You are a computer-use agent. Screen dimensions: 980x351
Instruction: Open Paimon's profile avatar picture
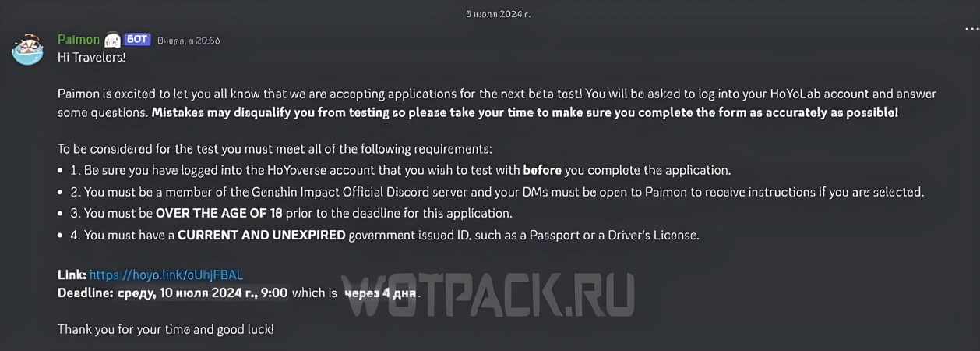point(27,49)
